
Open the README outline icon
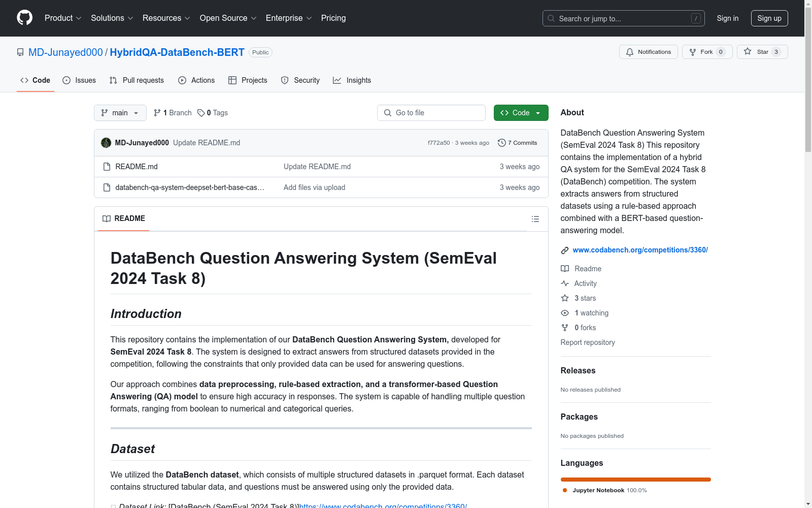(x=535, y=219)
